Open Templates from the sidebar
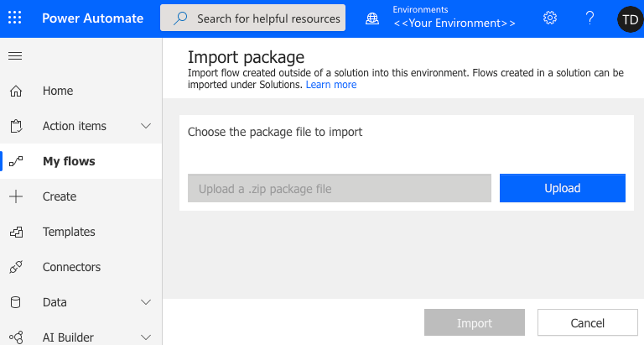The image size is (644, 345). coord(69,232)
